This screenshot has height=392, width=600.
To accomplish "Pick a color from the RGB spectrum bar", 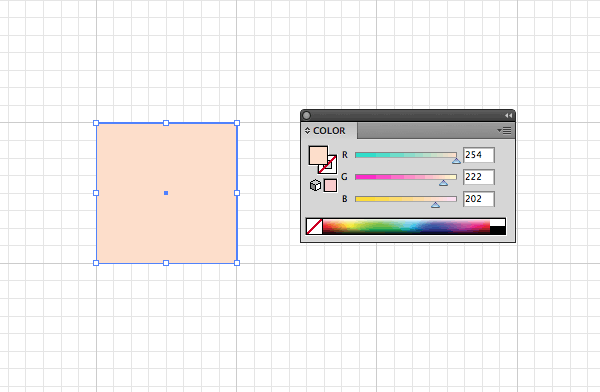I will [x=406, y=227].
